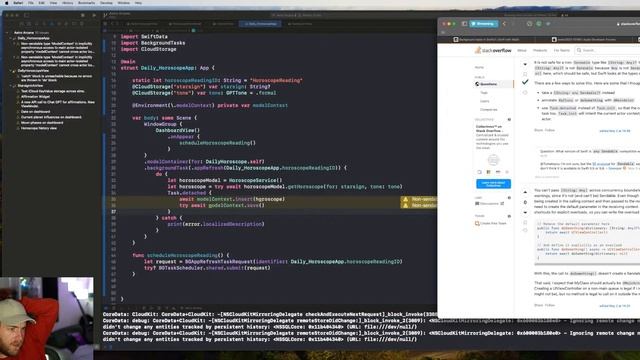Image resolution: width=640 pixels, height=360 pixels.
Task: Open 'Home' in Stack Overflow sidebar
Action: [479, 67]
